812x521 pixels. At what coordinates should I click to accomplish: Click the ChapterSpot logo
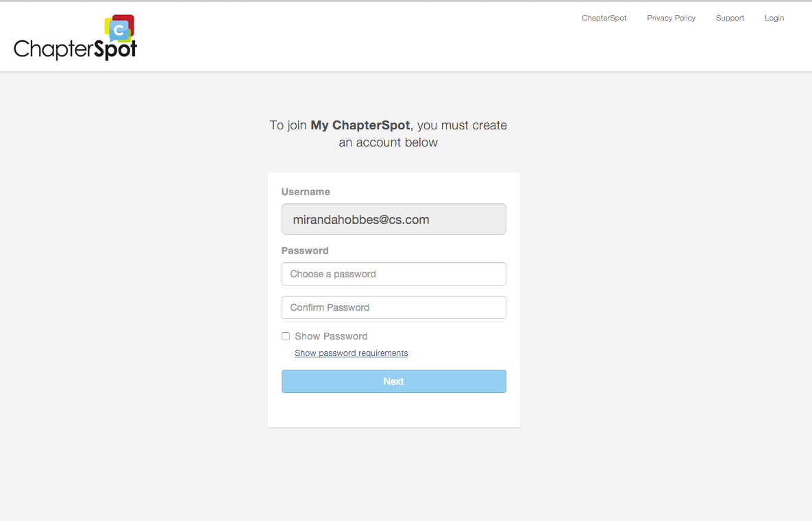[x=75, y=37]
